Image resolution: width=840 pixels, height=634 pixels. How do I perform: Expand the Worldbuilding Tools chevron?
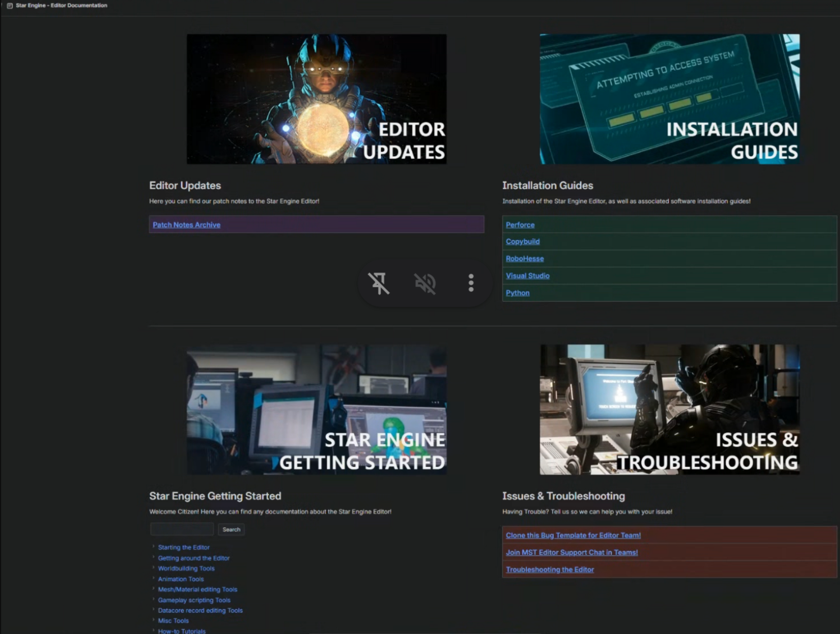click(x=154, y=568)
